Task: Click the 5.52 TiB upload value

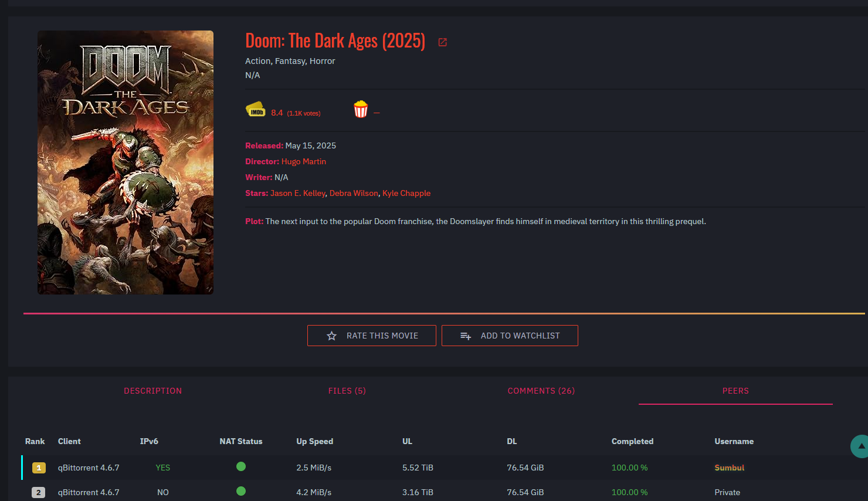Action: pos(418,468)
